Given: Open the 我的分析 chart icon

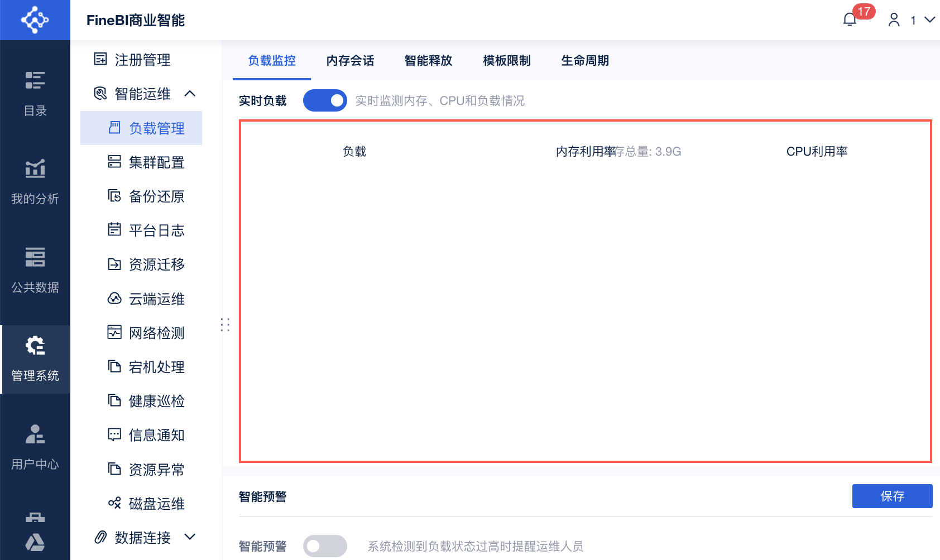Looking at the screenshot, I should (x=35, y=168).
